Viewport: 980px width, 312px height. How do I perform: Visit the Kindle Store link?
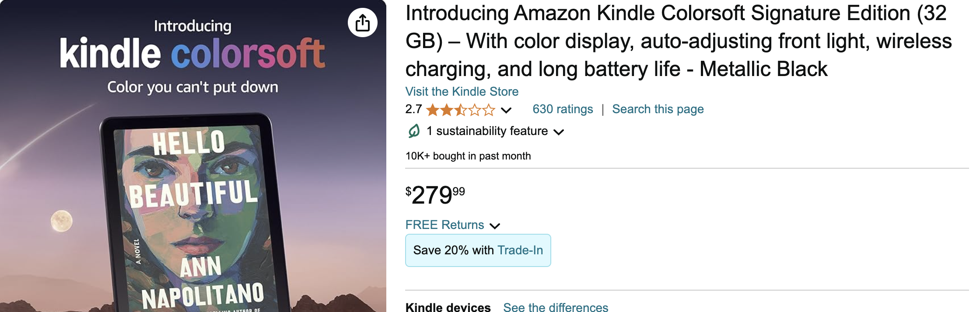coord(462,92)
